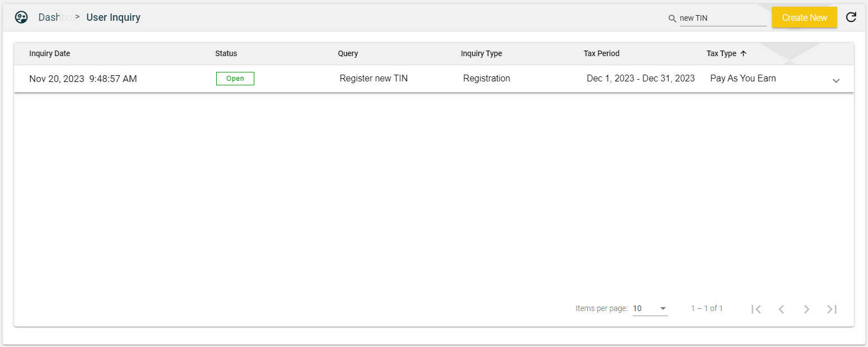Viewport: 868px width, 347px height.
Task: Sort by Query column header
Action: (x=348, y=54)
